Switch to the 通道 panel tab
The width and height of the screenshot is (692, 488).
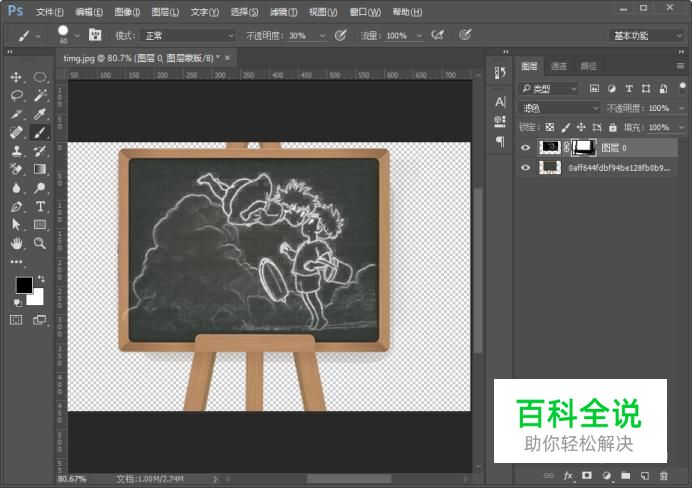tap(559, 66)
